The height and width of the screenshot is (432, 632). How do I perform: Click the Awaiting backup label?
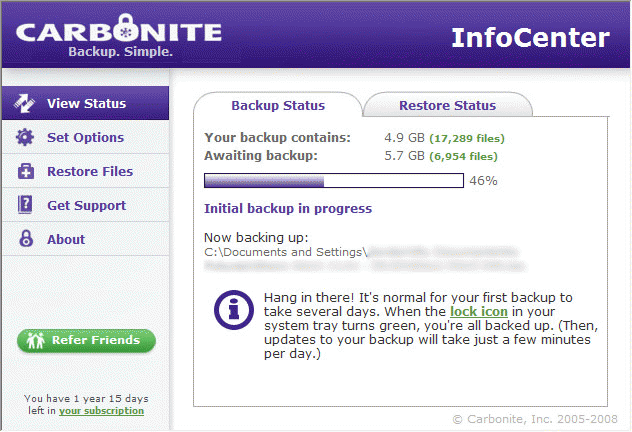pyautogui.click(x=261, y=156)
